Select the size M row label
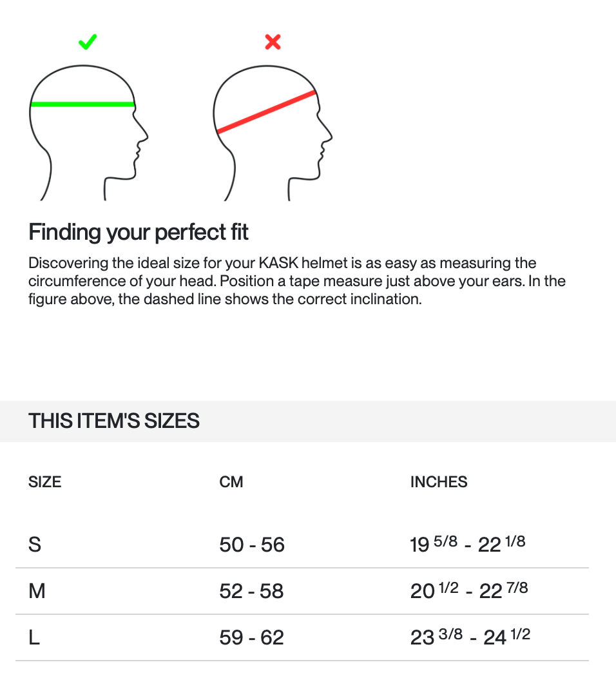Screen dimensions: 616x678 pyautogui.click(x=37, y=591)
